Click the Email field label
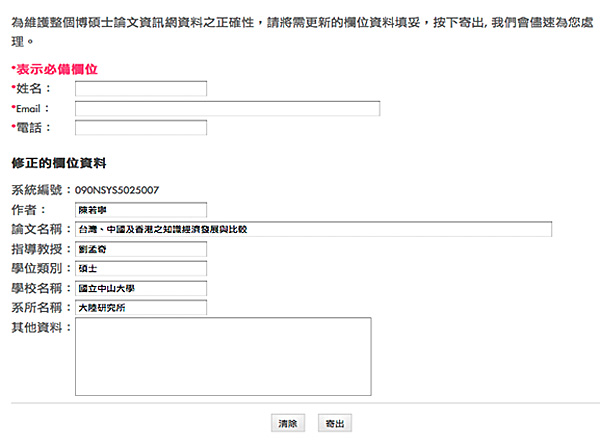Viewport: 600px width, 447px height. pos(32,108)
